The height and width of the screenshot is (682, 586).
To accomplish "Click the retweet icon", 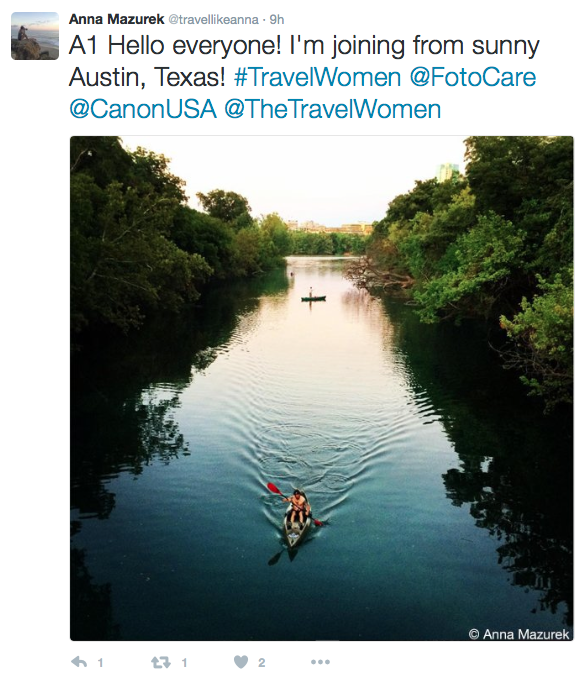I will pos(161,662).
